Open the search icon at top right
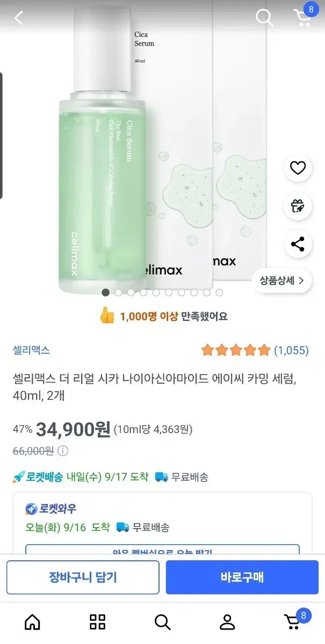Viewport: 325px width, 644px height. (x=264, y=17)
